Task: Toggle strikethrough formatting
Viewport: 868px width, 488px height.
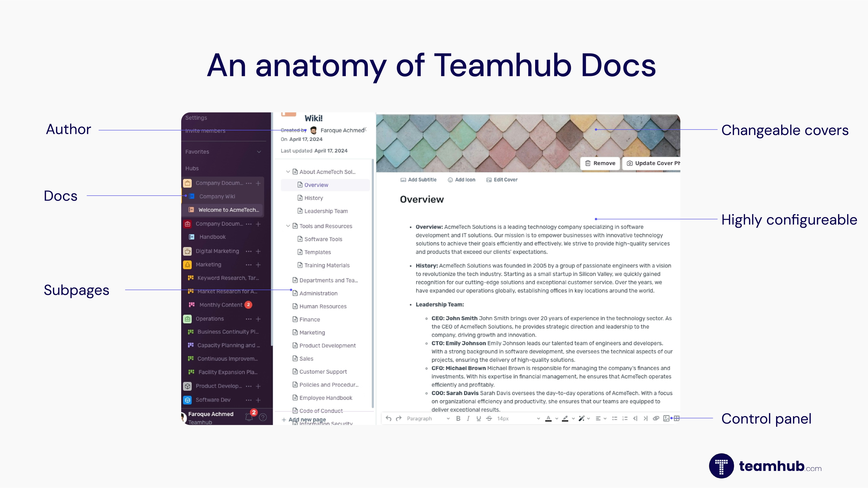Action: click(489, 418)
